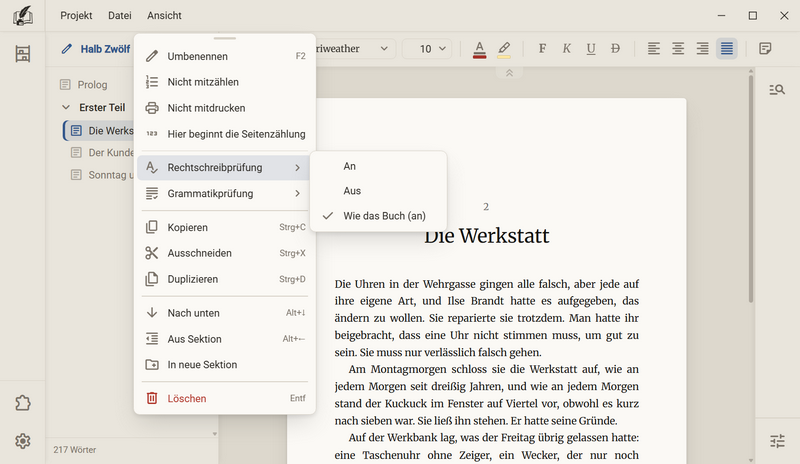Open the font size 10 dropdown
The width and height of the screenshot is (800, 464).
427,48
